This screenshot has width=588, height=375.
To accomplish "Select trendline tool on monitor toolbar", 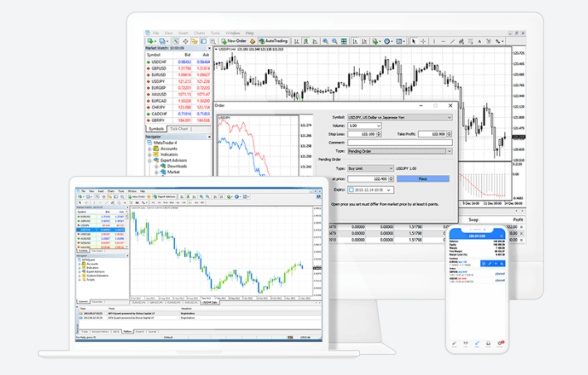I will (x=452, y=41).
